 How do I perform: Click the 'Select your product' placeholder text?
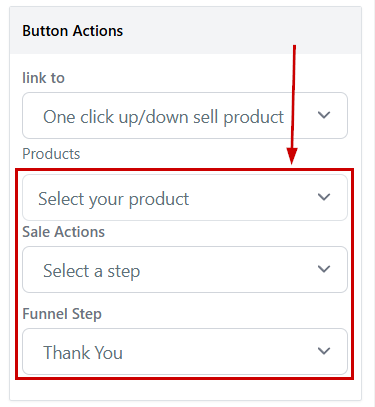[x=113, y=199]
